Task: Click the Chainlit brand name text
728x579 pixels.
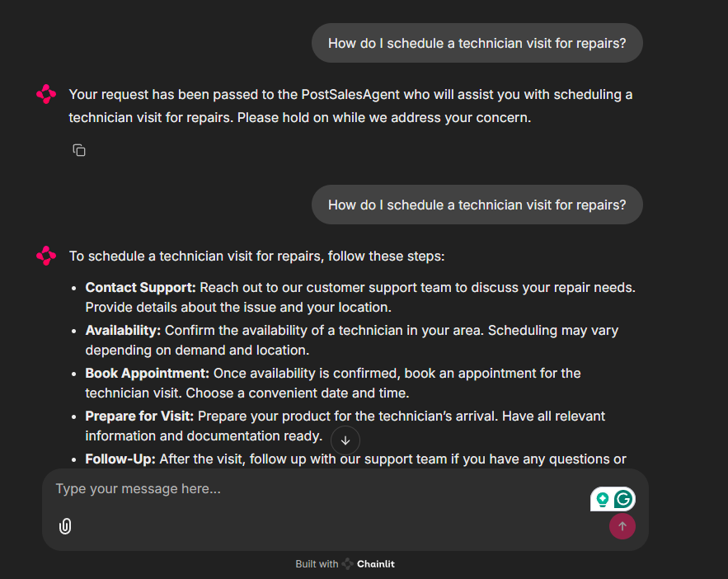Action: coord(376,563)
